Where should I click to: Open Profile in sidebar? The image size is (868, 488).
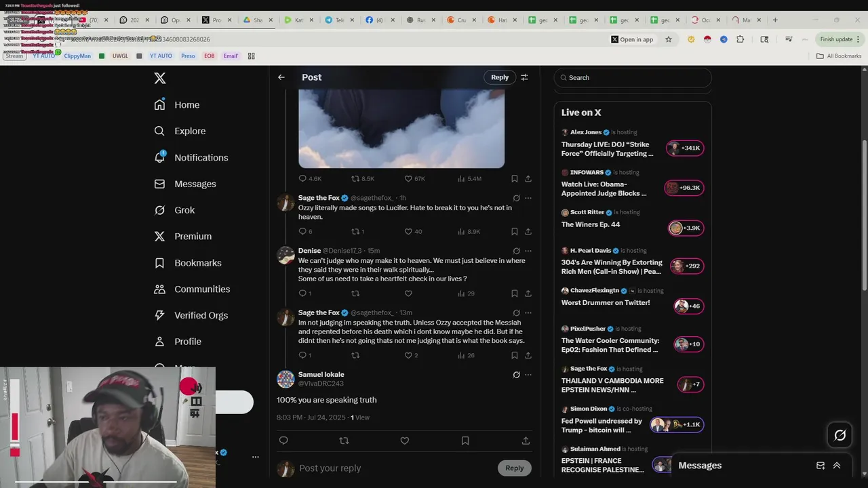(x=178, y=342)
